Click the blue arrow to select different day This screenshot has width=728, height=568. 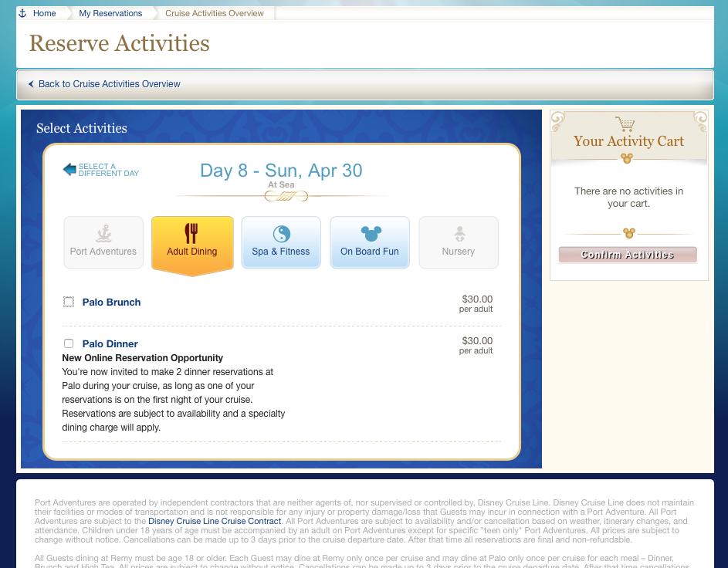pyautogui.click(x=69, y=169)
